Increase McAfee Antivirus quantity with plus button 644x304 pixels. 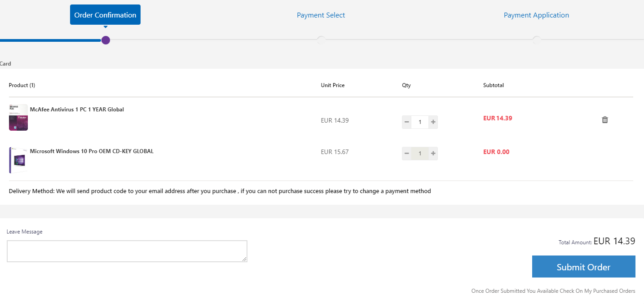pyautogui.click(x=433, y=122)
